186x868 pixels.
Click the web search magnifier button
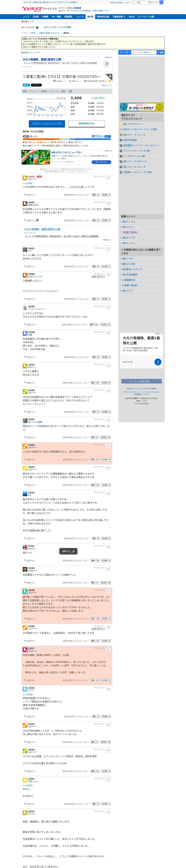[161, 2]
